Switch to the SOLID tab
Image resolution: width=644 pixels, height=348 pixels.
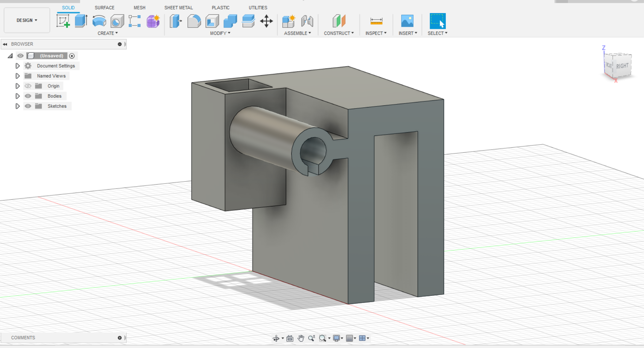[68, 7]
